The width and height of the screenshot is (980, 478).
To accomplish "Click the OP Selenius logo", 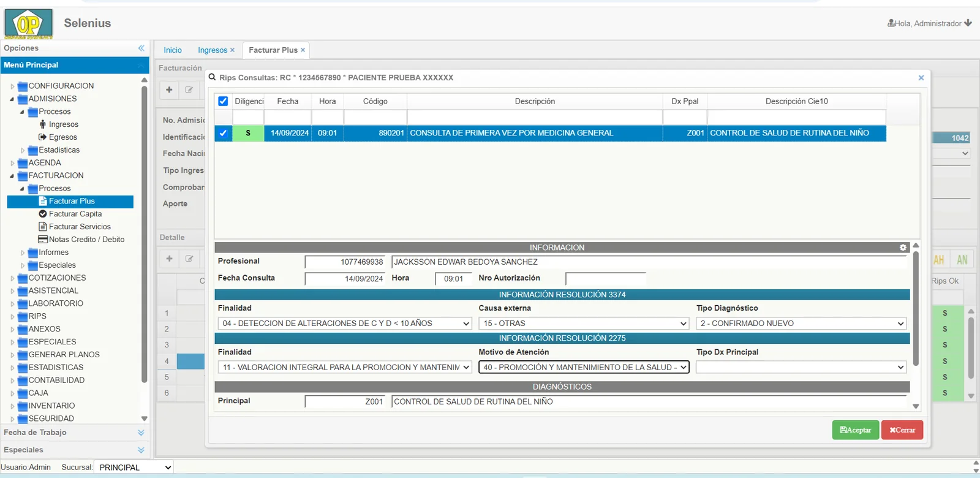I will (x=29, y=24).
